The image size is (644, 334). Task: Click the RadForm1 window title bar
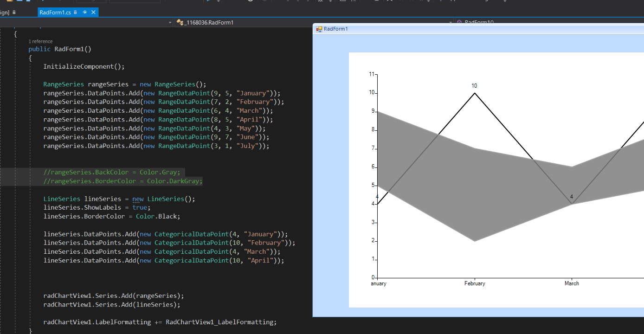(464, 29)
